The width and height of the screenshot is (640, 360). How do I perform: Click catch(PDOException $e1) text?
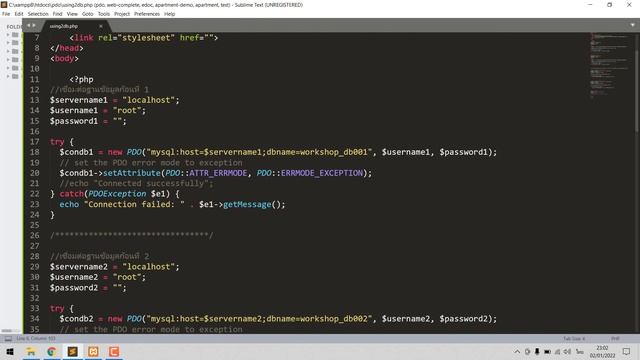[x=115, y=194]
